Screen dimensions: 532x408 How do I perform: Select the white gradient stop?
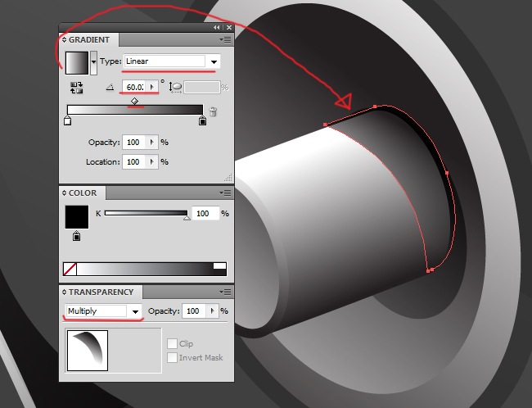(67, 120)
